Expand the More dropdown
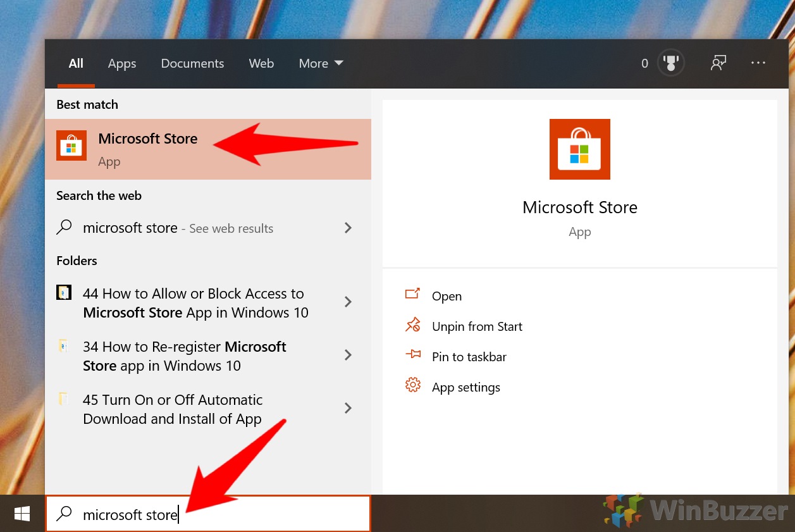The width and height of the screenshot is (795, 532). point(321,63)
